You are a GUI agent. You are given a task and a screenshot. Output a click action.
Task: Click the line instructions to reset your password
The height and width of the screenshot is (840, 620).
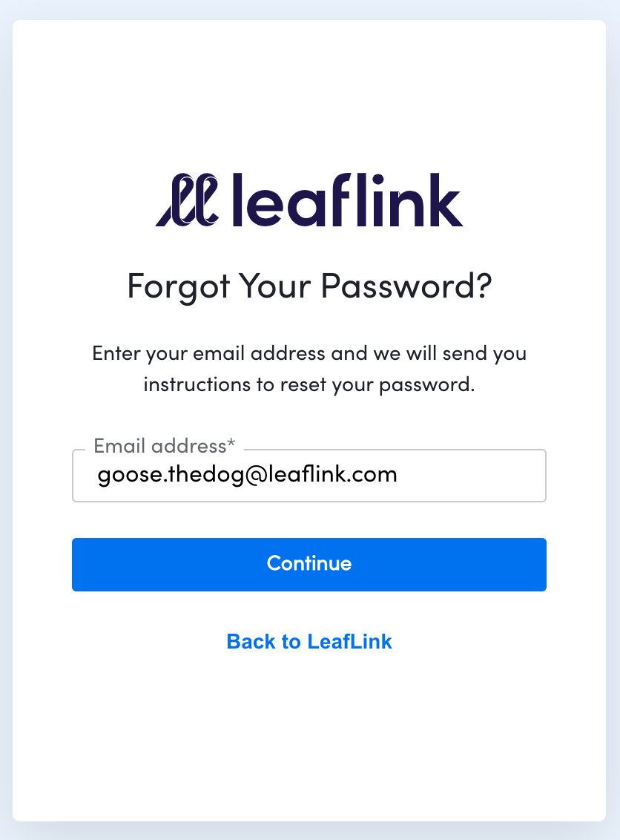point(309,384)
